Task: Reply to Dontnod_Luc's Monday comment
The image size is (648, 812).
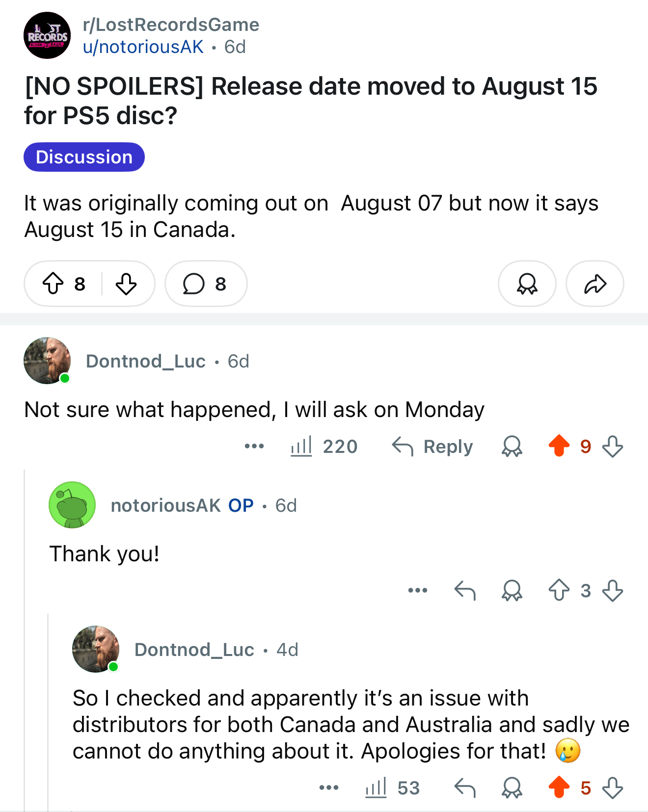Action: 432,446
